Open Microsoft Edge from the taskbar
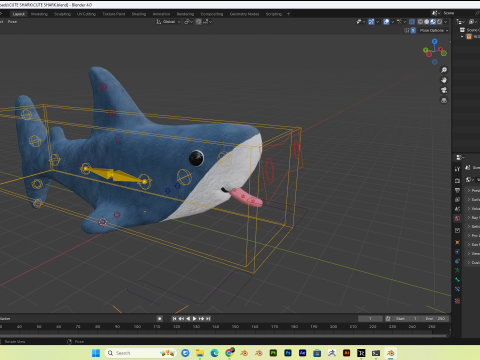This screenshot has width=480, height=360. point(215,353)
